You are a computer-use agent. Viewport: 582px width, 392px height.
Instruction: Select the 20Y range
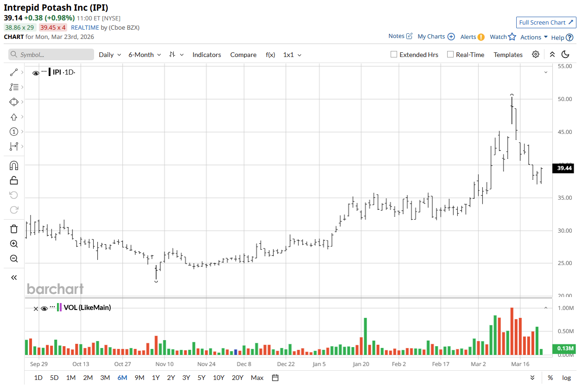237,378
